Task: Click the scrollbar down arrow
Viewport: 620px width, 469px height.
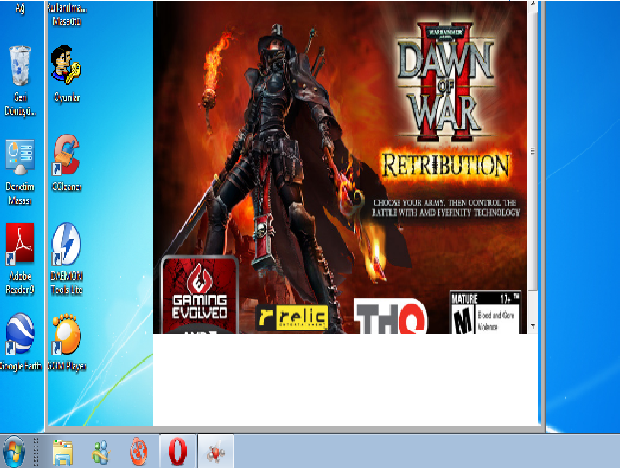Action: pos(533,326)
